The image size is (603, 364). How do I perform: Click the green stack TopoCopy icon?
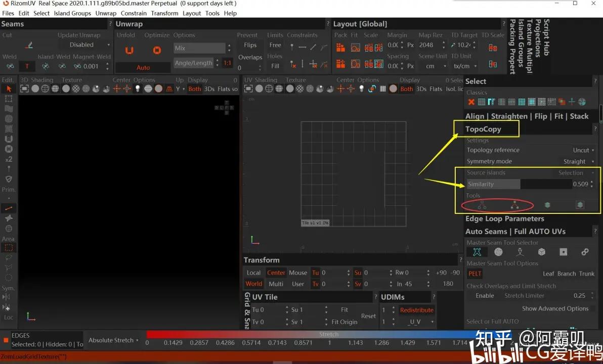pos(547,205)
